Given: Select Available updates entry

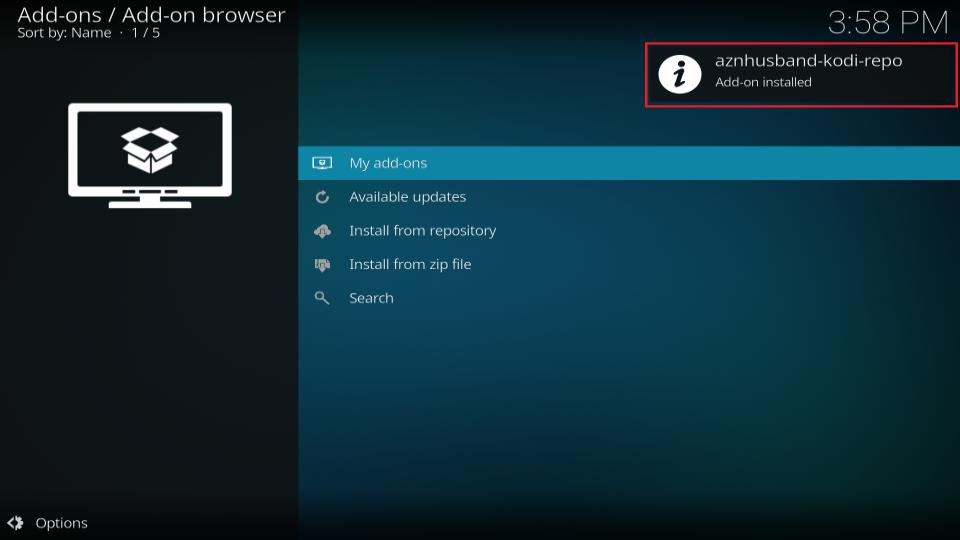Looking at the screenshot, I should click(629, 197).
